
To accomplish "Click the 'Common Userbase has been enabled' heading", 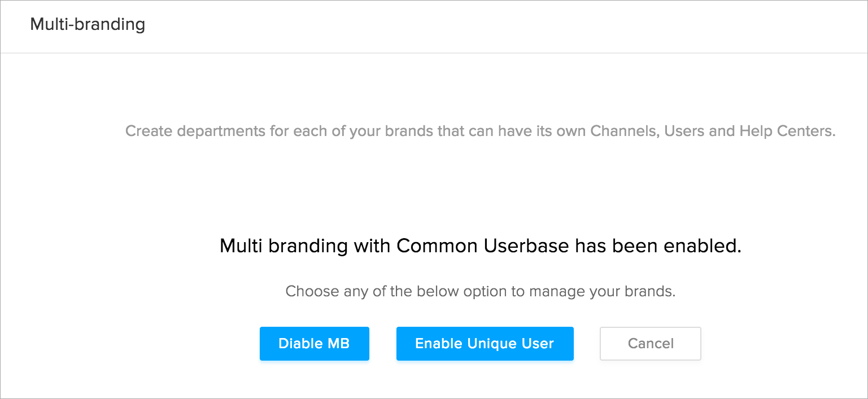I will pyautogui.click(x=480, y=246).
